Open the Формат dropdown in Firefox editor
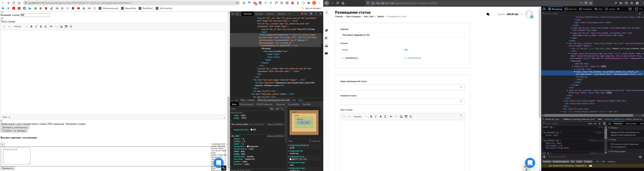 point(360,117)
